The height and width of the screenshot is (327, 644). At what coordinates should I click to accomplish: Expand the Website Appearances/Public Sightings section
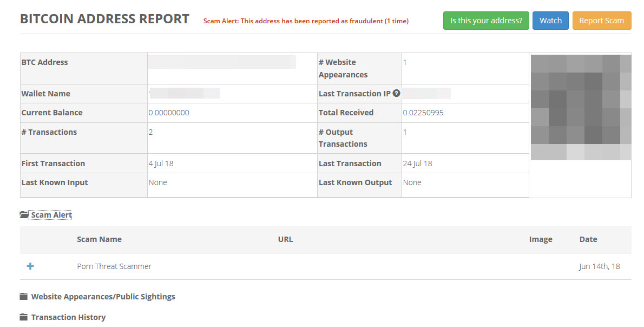tap(103, 297)
